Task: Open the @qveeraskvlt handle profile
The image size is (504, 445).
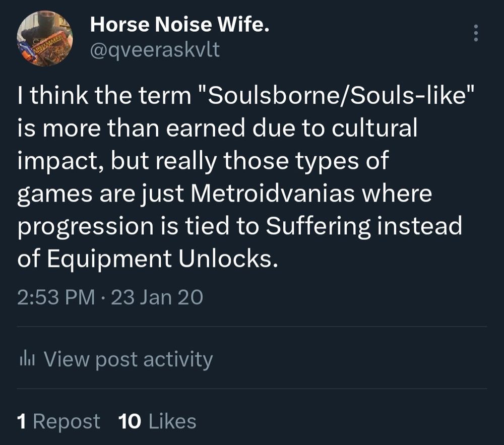Action: (x=155, y=49)
